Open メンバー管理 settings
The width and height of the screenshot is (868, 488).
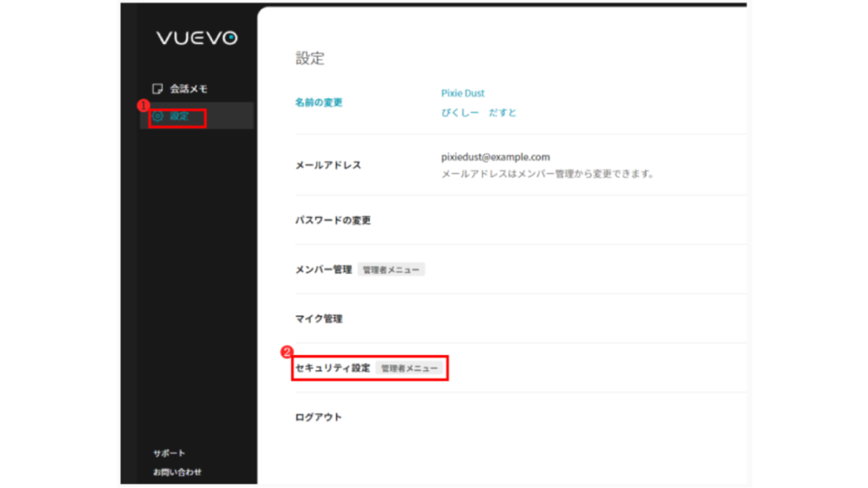click(323, 269)
